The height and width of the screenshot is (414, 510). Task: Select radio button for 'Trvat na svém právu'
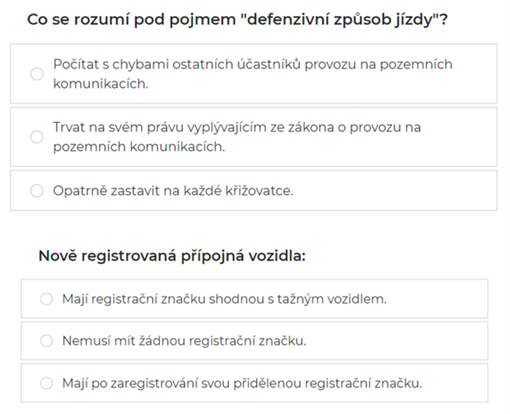(37, 137)
